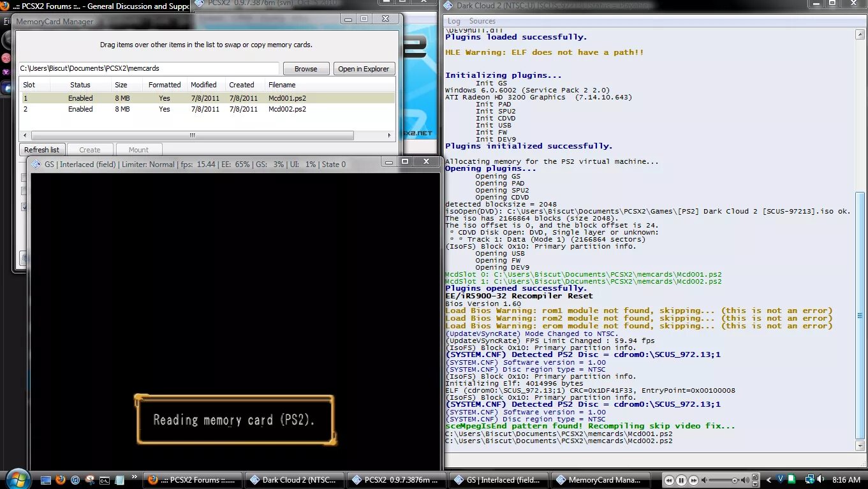The width and height of the screenshot is (868, 489).
Task: Expand the quick launch overflow chevron
Action: pyautogui.click(x=135, y=477)
